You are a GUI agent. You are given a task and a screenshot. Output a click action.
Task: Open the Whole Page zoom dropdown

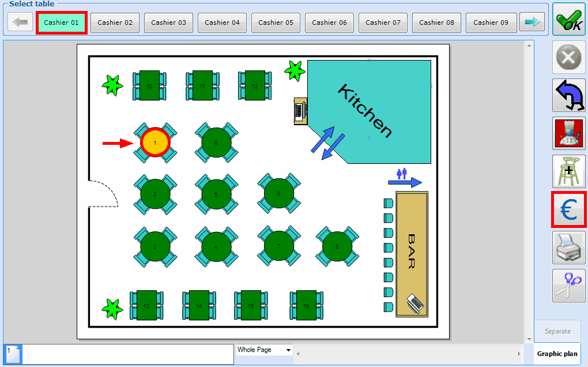click(264, 350)
